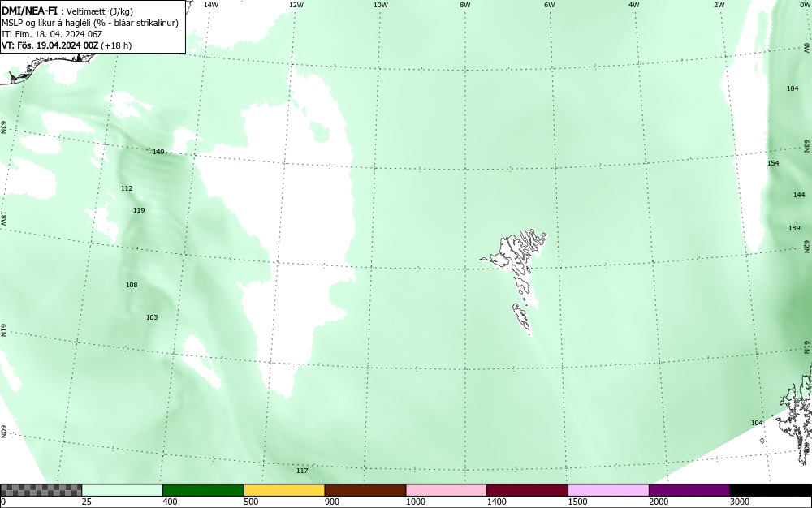Screen dimensions: 812x508
Task: Click the pink 1000–1400 legend swatch
Action: [447, 490]
